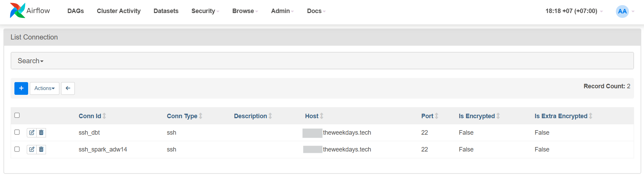Sort by the Conn Id column arrows
This screenshot has width=644, height=191.
point(104,116)
